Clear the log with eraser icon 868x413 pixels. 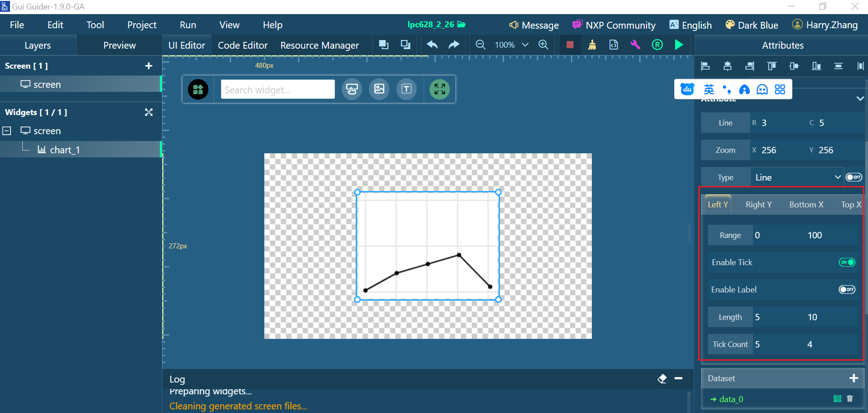662,378
